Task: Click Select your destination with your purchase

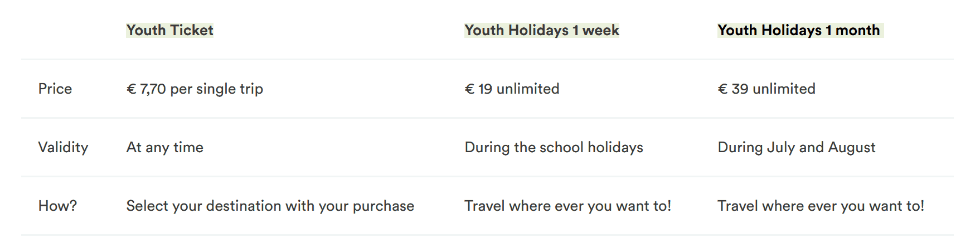Action: pyautogui.click(x=270, y=206)
